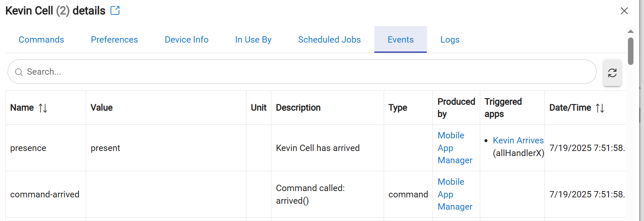
Task: Open the Logs tab
Action: 450,40
